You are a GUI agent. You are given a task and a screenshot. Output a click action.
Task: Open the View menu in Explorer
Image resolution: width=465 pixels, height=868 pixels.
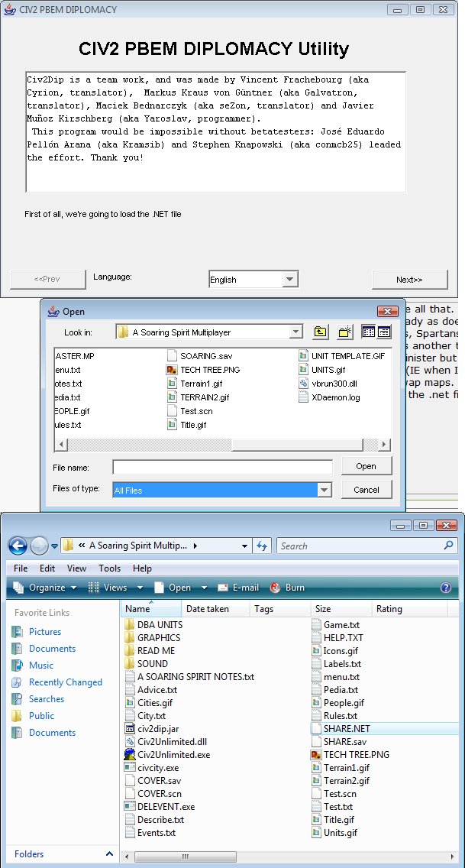click(76, 568)
